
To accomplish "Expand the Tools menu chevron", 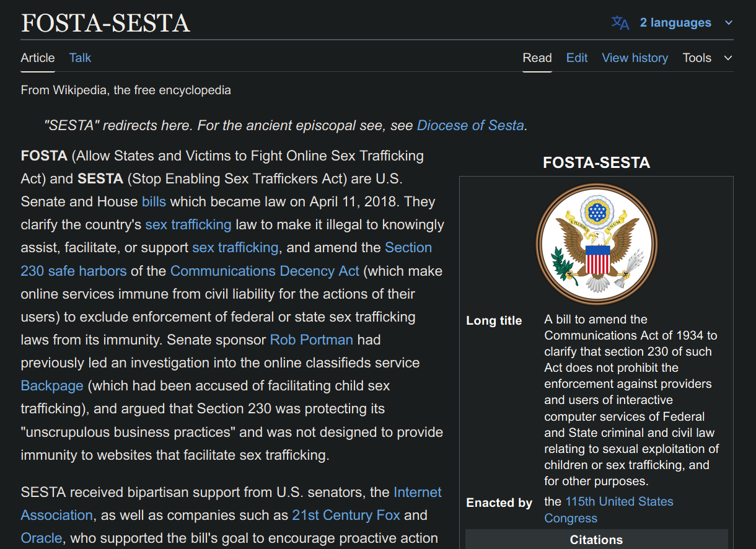I will pyautogui.click(x=728, y=58).
